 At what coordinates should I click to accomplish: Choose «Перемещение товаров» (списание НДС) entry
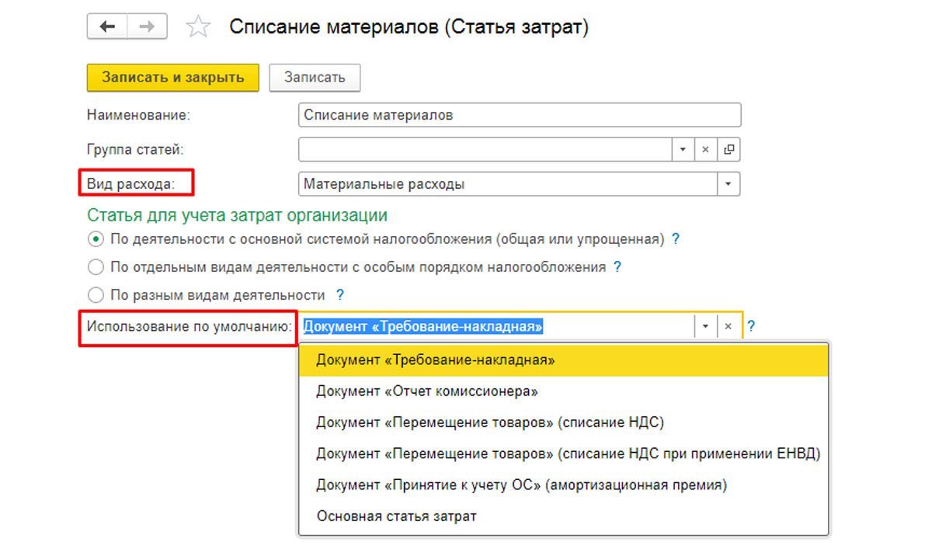564,423
